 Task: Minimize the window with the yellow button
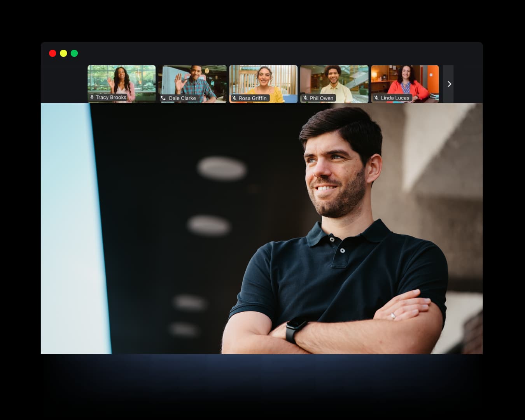point(63,53)
